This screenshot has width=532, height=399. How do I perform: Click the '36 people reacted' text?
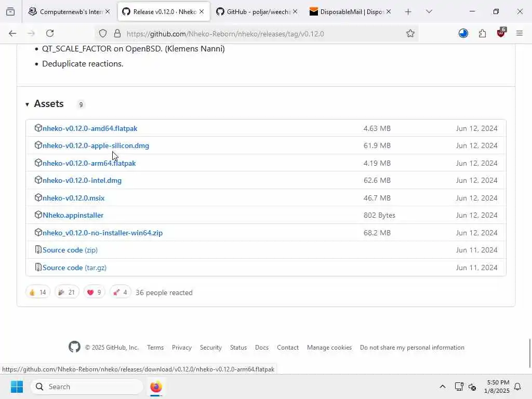164,292
